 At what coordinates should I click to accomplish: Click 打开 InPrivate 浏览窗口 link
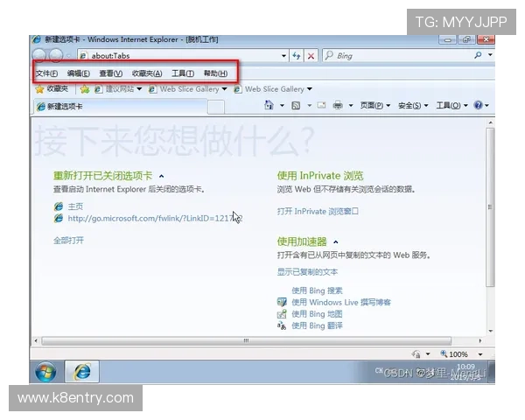point(318,212)
